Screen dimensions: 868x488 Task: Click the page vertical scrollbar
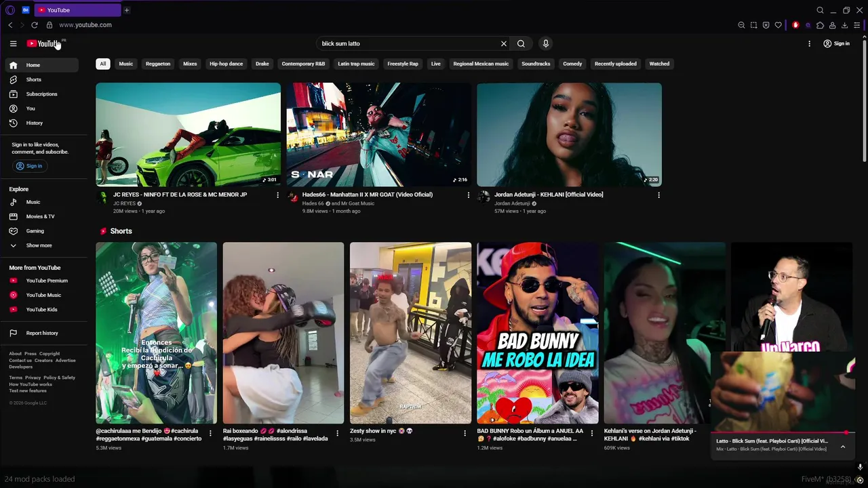click(x=864, y=102)
